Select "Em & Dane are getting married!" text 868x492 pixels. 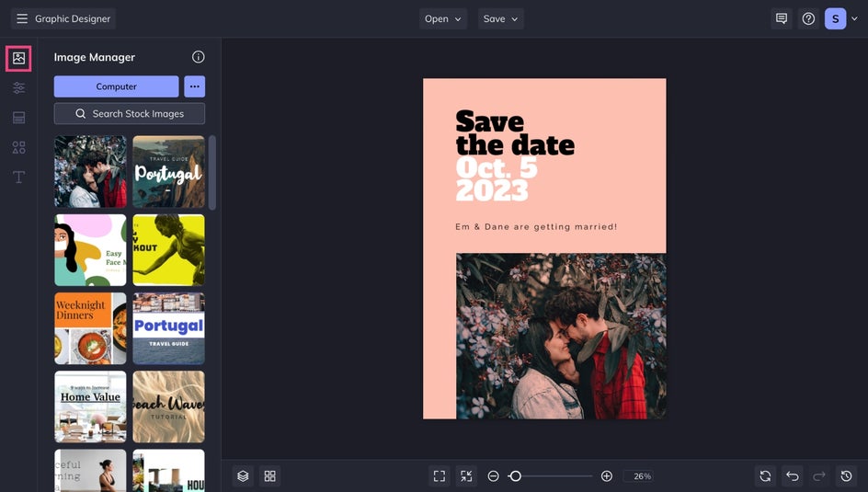tap(536, 226)
